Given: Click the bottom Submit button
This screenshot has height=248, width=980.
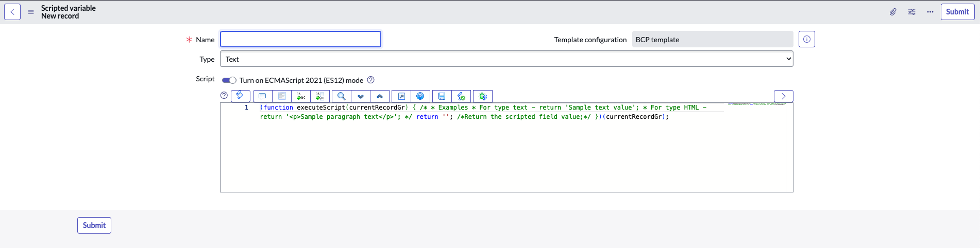Looking at the screenshot, I should click(94, 225).
